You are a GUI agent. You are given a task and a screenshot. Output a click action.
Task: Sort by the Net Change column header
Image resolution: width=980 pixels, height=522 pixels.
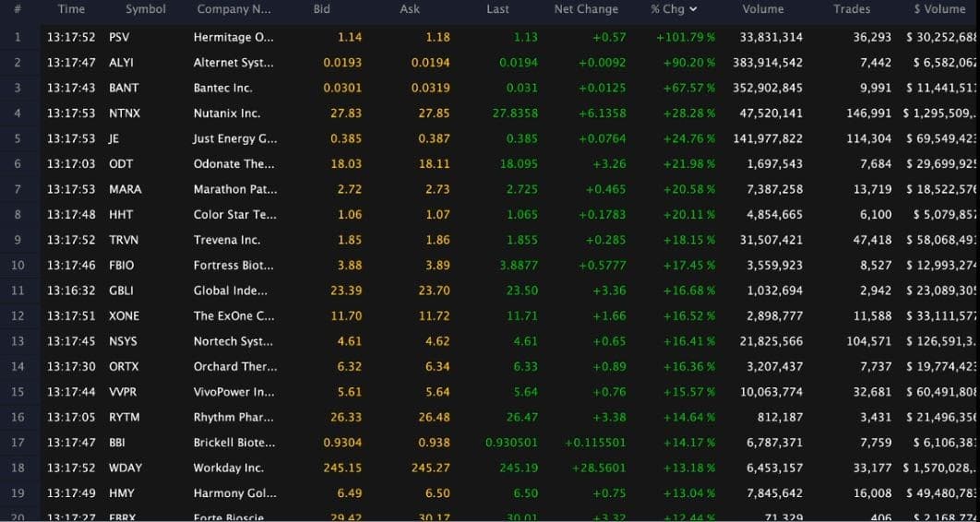[x=586, y=9]
